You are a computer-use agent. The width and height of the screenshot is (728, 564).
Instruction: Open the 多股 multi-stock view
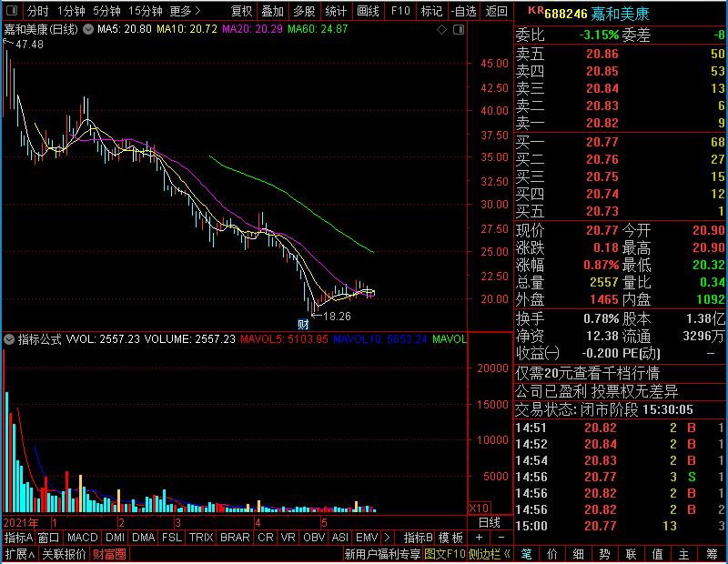(304, 11)
